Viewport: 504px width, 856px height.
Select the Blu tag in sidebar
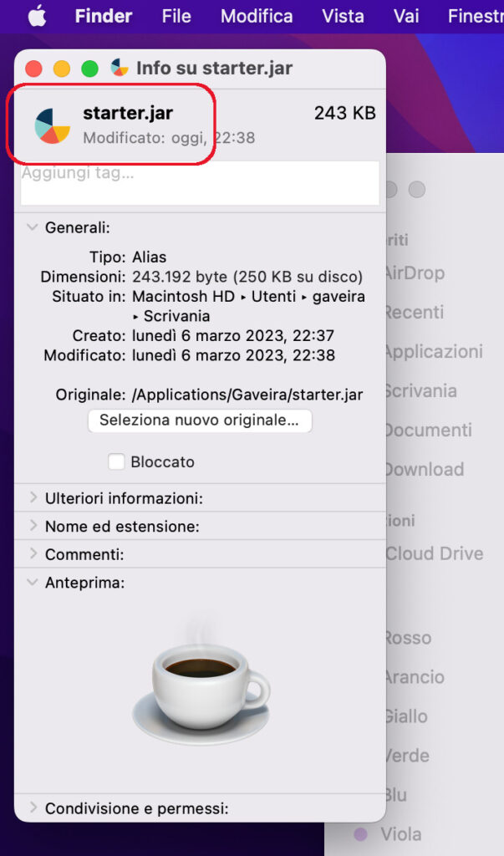396,795
